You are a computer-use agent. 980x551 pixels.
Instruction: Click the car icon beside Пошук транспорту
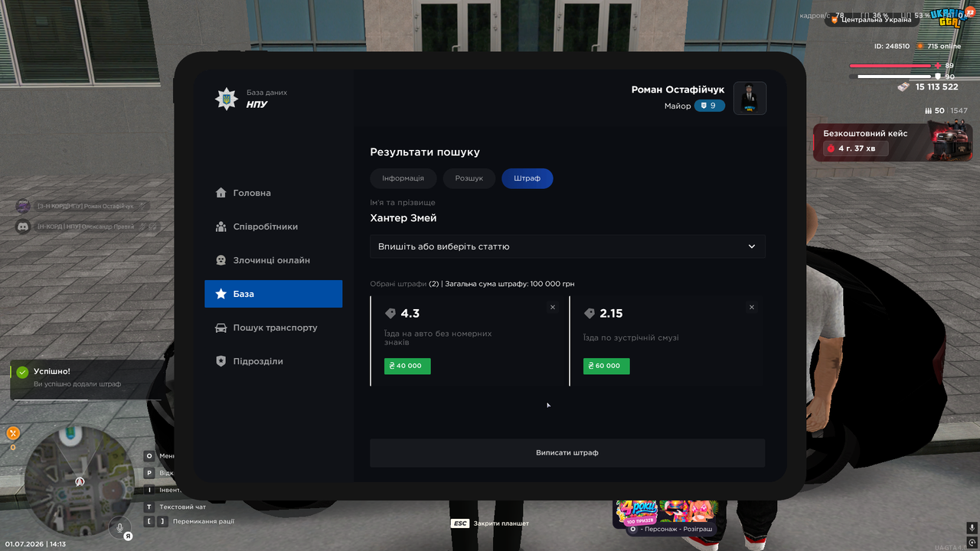pos(221,328)
